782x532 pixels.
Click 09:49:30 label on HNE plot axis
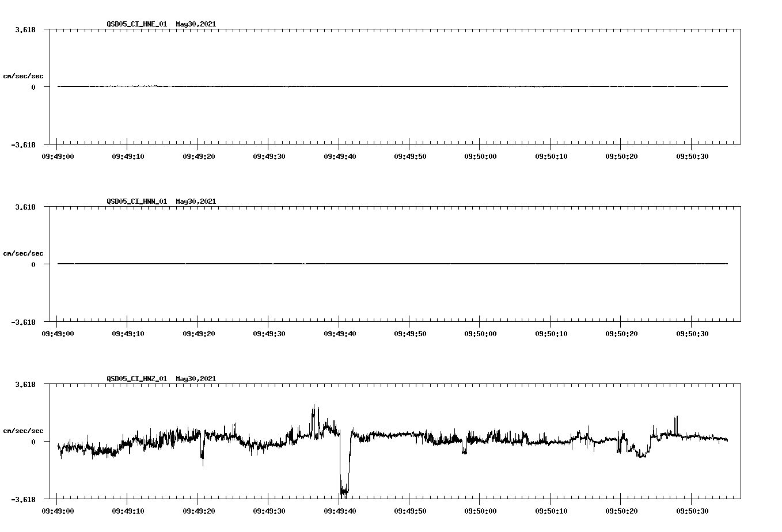[x=269, y=156]
